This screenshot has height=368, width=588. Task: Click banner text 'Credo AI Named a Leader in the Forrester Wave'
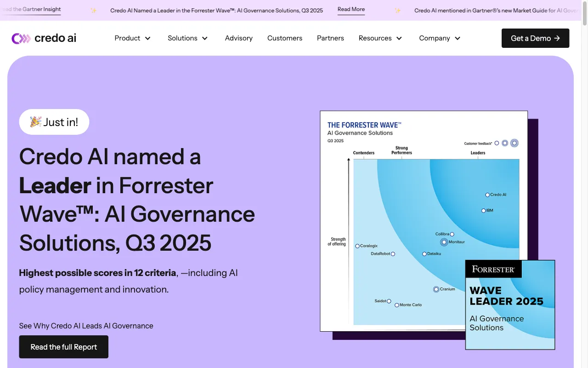click(216, 10)
